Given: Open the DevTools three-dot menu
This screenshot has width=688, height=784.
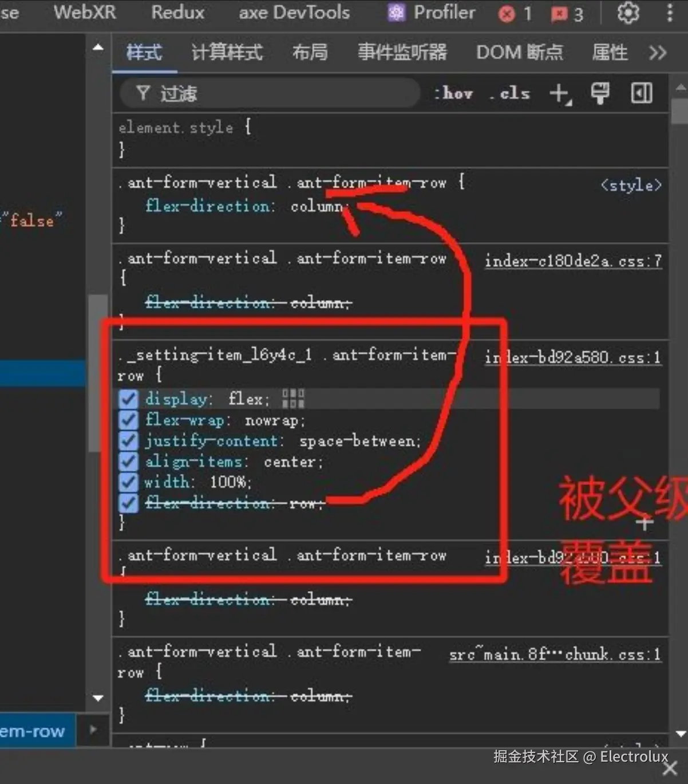Looking at the screenshot, I should (x=670, y=13).
